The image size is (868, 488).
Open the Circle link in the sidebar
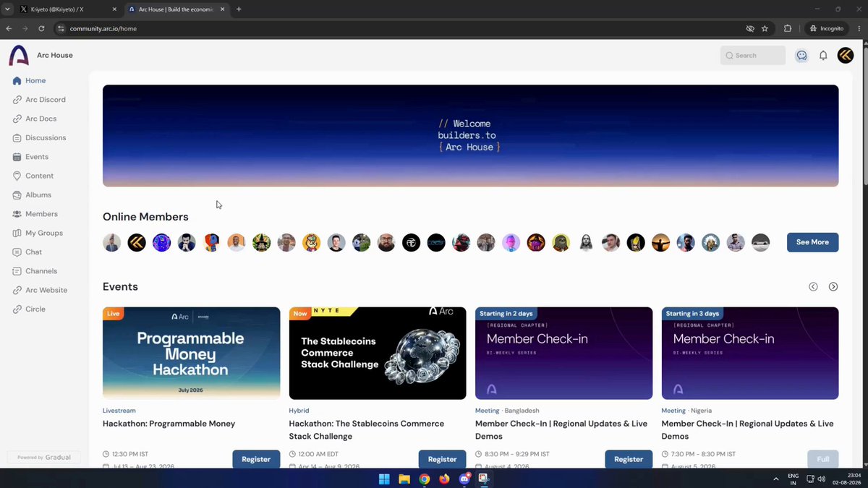(x=29, y=309)
